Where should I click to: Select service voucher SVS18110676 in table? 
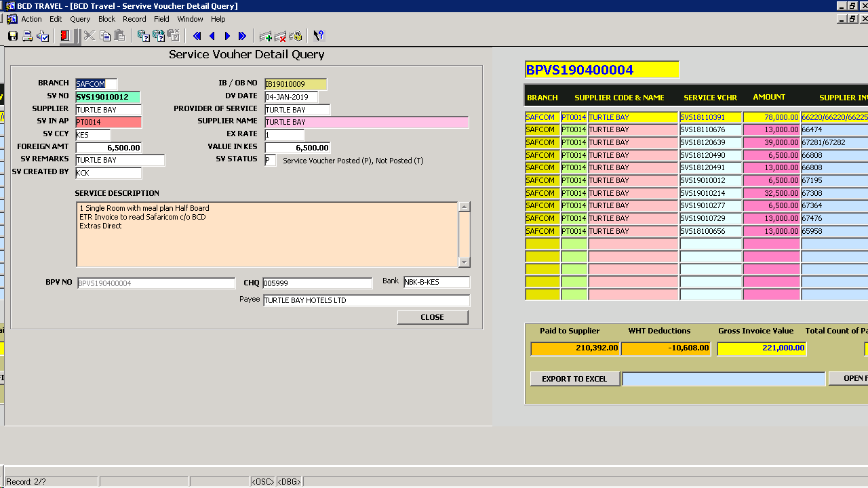coord(711,129)
